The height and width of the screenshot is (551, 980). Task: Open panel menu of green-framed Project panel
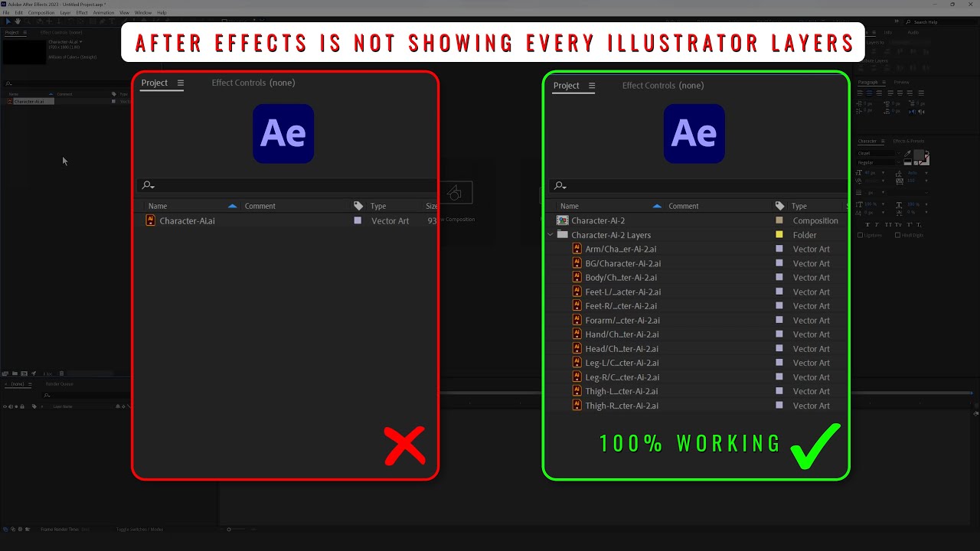(592, 86)
